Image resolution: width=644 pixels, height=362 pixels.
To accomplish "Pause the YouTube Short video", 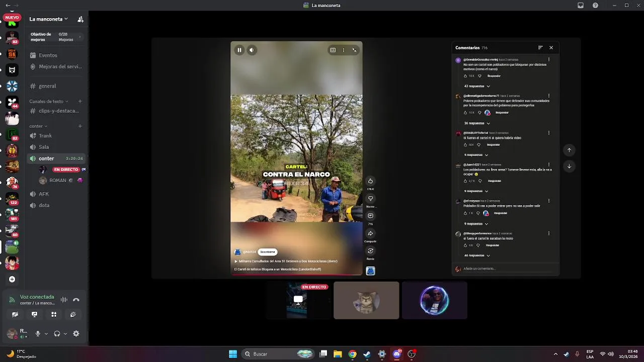I will [239, 50].
